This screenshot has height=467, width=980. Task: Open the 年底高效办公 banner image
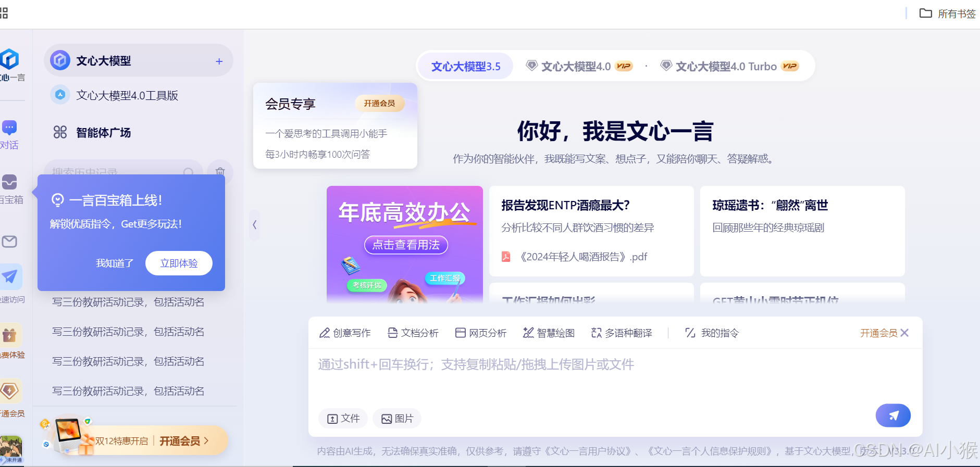pyautogui.click(x=405, y=244)
